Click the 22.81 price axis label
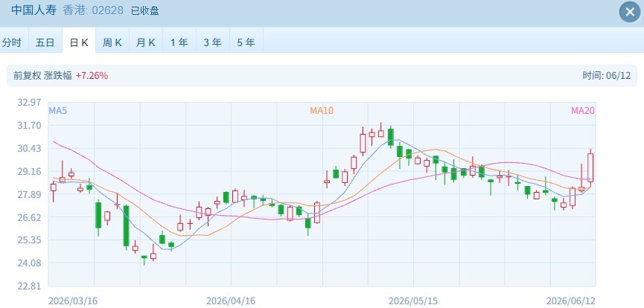Viewport: 644px width, 308px height. tap(29, 286)
